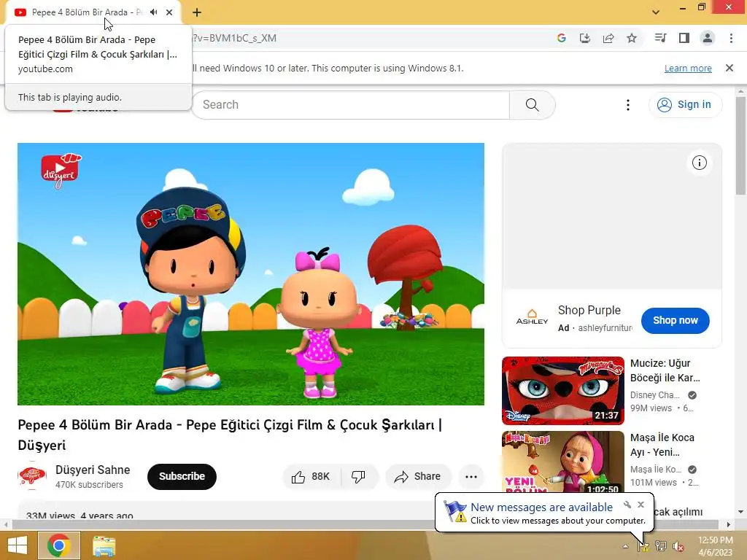
Task: Bookmark this page with the star
Action: pos(632,38)
